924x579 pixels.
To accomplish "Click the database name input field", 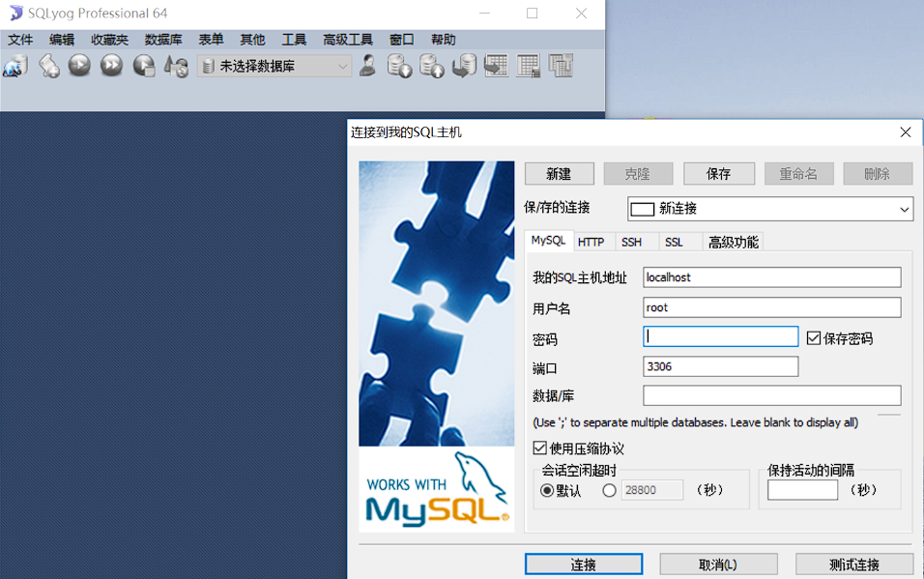I will 772,395.
